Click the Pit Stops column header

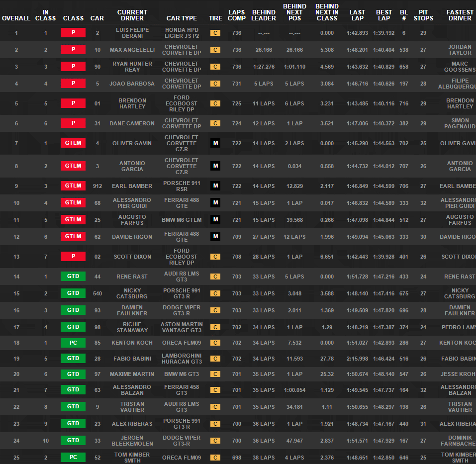coord(423,15)
